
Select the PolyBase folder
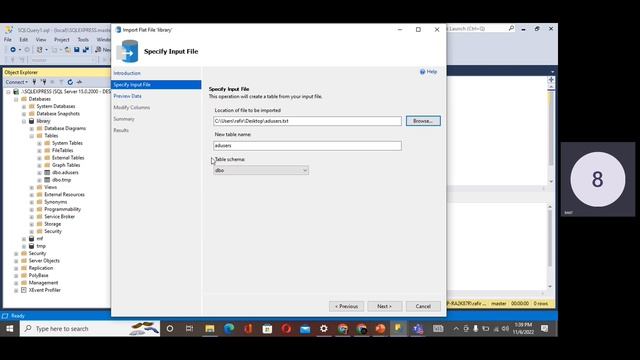click(x=38, y=276)
